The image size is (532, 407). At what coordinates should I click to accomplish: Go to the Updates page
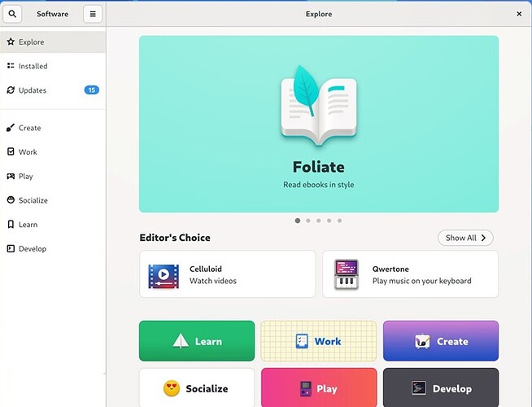(53, 90)
